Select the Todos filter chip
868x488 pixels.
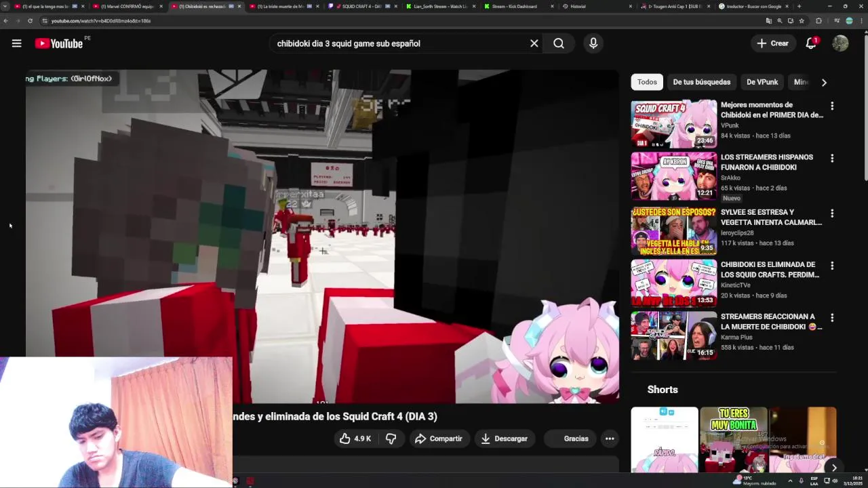click(x=647, y=82)
